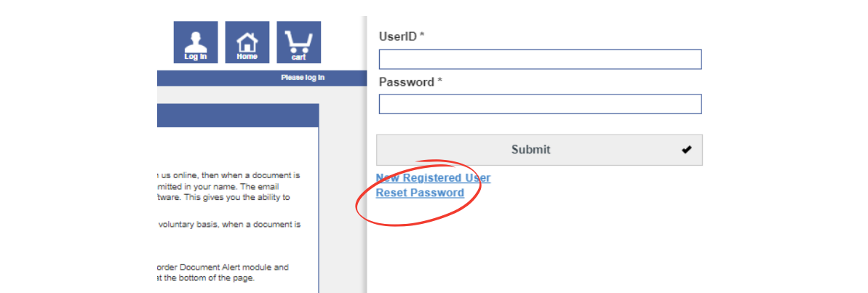
Task: Click the line mentioning "Document Alert module"
Action: pyautogui.click(x=223, y=267)
